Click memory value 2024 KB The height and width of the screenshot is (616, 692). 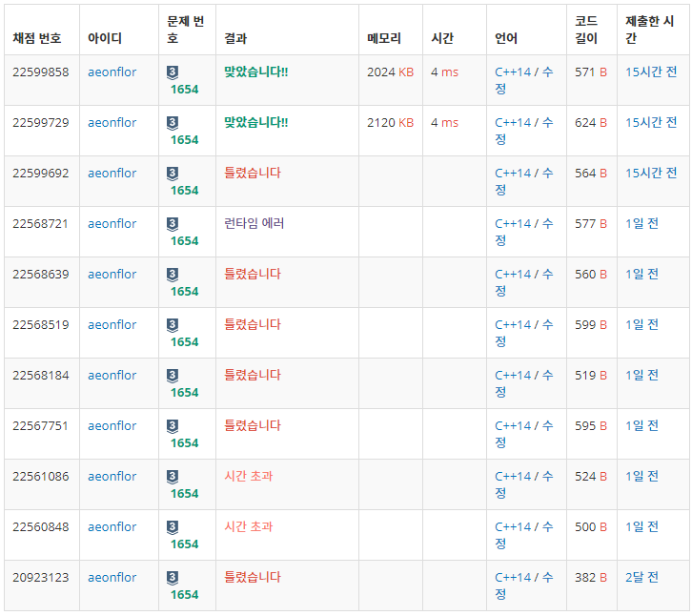[390, 72]
